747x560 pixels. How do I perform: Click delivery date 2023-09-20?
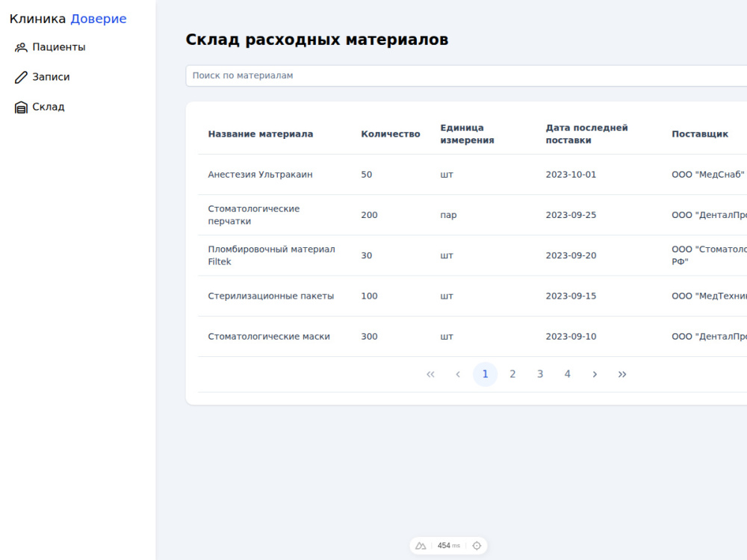(x=571, y=255)
